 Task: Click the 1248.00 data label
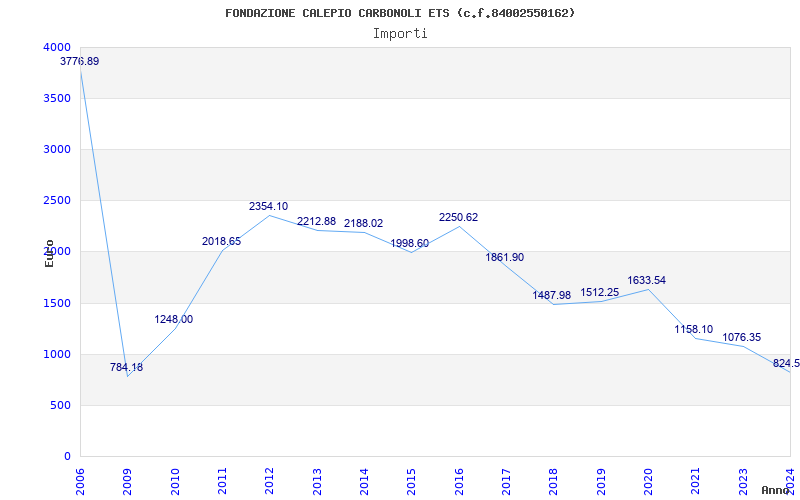[174, 319]
